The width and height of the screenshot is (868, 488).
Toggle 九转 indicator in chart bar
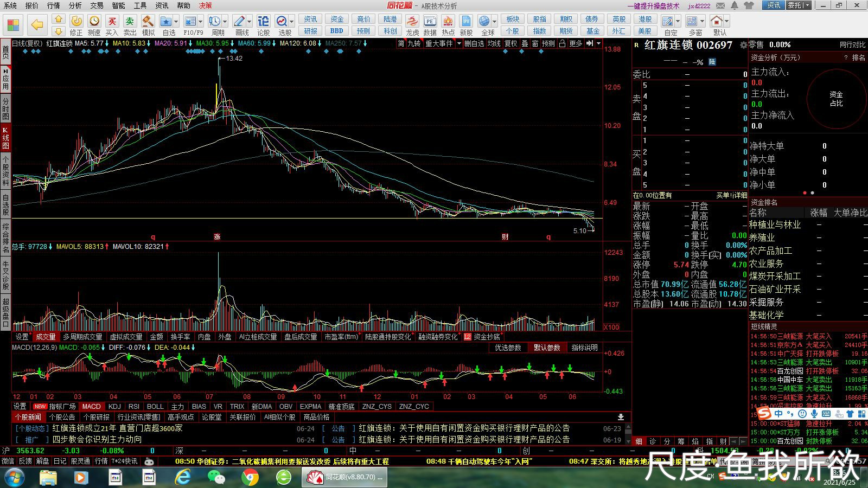(x=414, y=43)
